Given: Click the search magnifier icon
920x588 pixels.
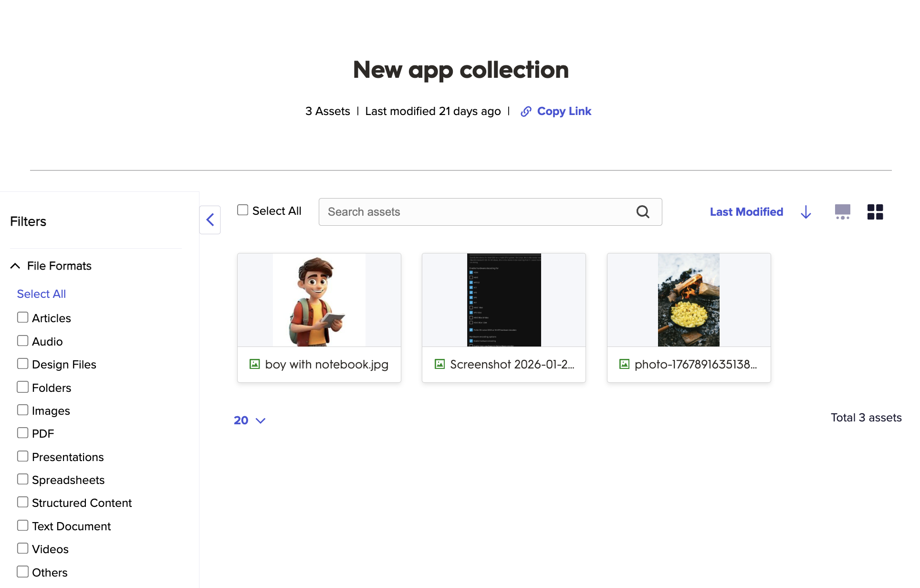Looking at the screenshot, I should pos(643,212).
